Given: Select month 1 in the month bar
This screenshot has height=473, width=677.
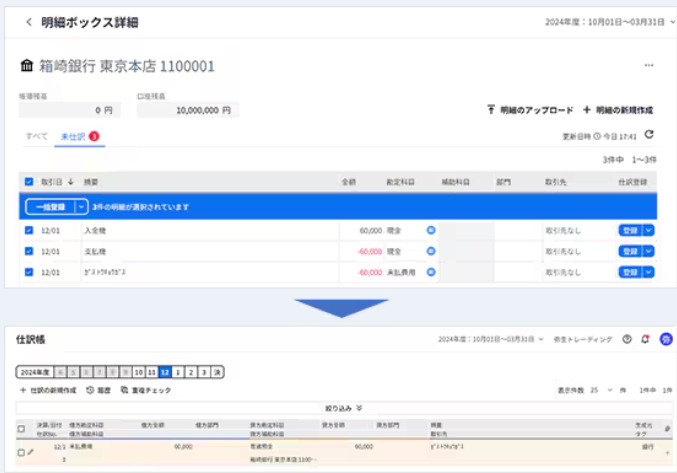Looking at the screenshot, I should point(178,372).
